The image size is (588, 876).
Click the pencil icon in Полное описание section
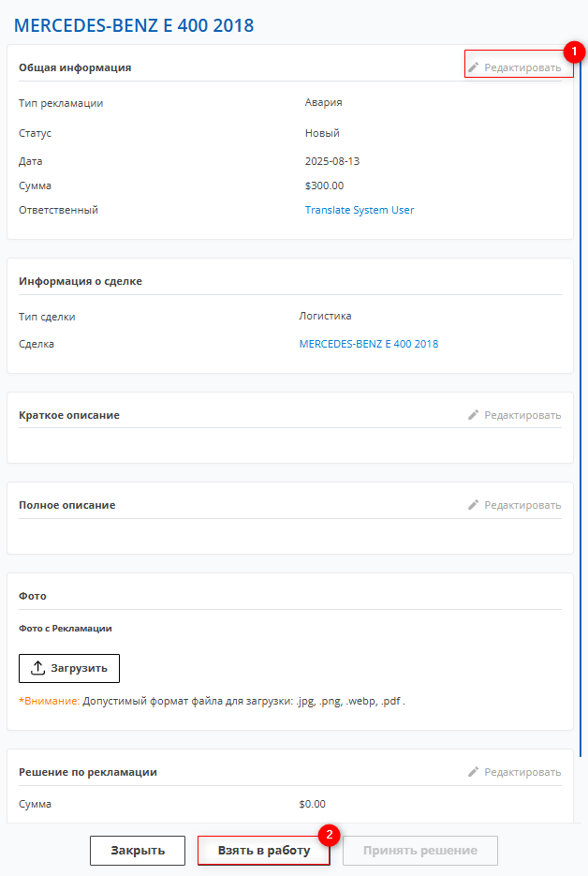tap(473, 505)
